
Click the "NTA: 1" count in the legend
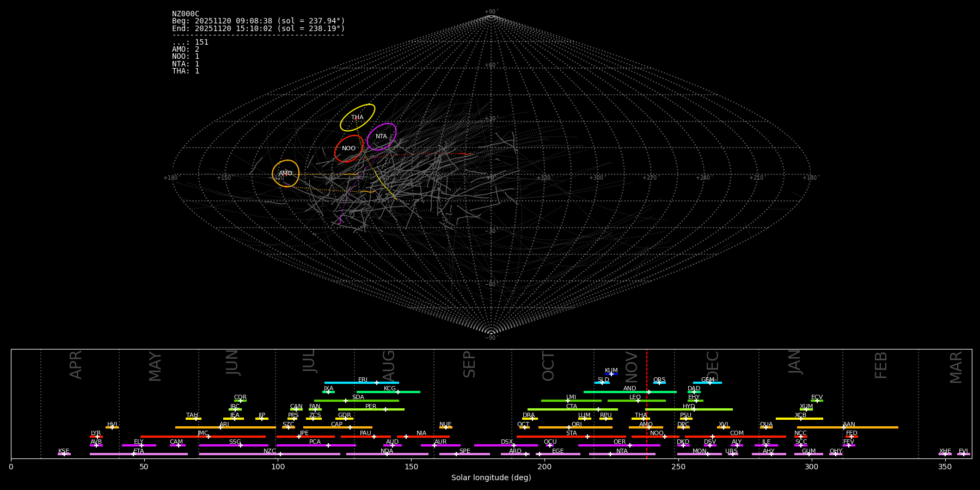[186, 64]
